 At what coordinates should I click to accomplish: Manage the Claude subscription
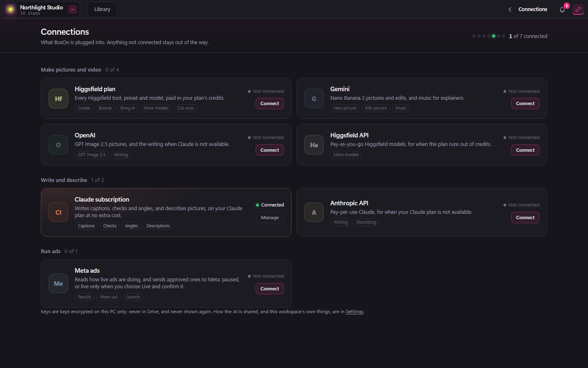pos(269,218)
